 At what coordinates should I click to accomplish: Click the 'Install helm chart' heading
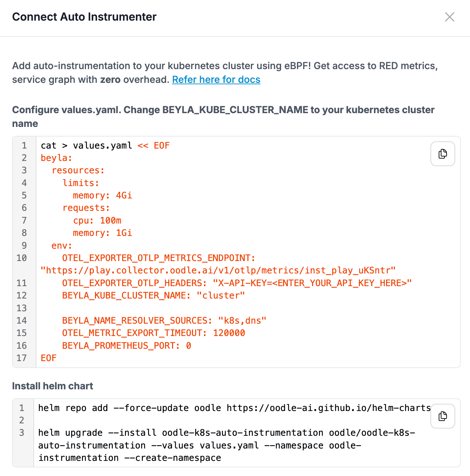point(53,386)
